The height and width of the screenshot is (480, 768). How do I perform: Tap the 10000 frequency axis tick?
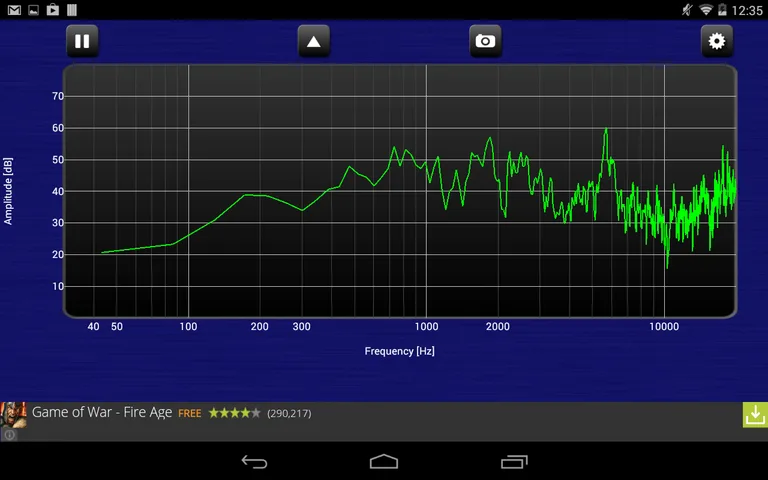(664, 327)
